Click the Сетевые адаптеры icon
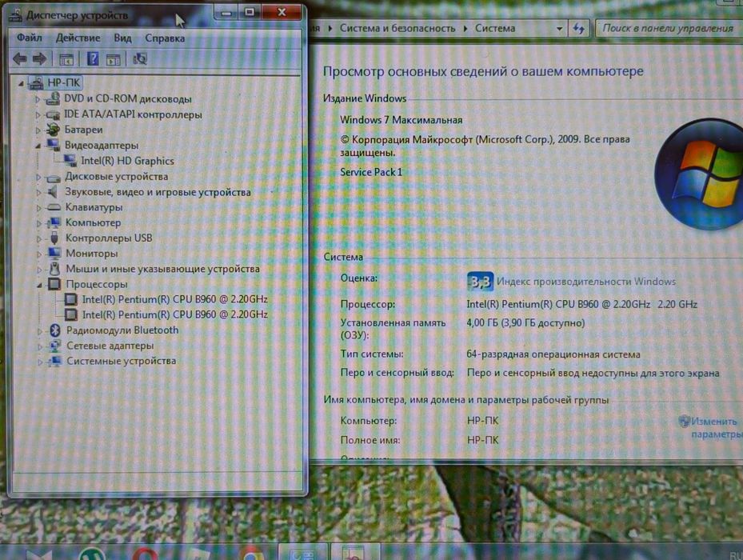 (55, 345)
